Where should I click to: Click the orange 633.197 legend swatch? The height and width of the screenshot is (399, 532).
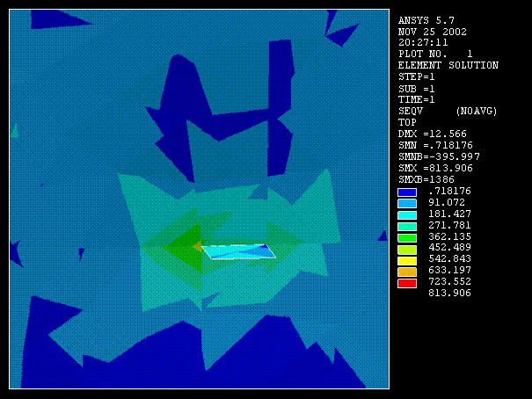pos(407,272)
